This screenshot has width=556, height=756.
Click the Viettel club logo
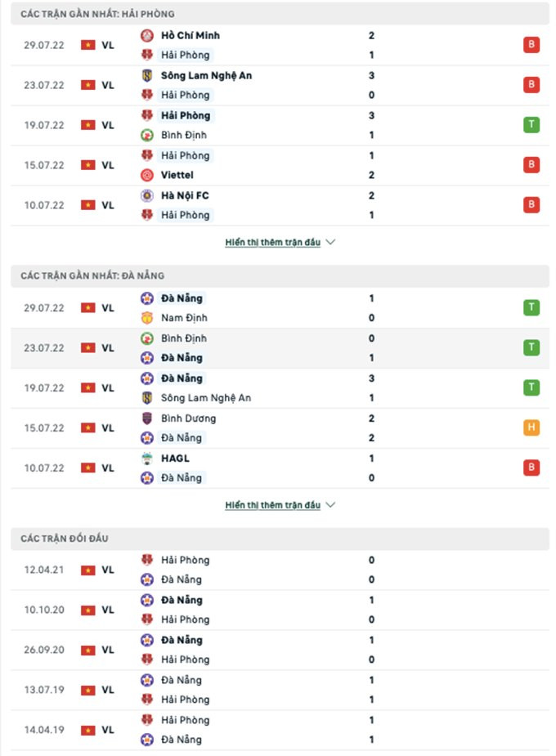[147, 175]
